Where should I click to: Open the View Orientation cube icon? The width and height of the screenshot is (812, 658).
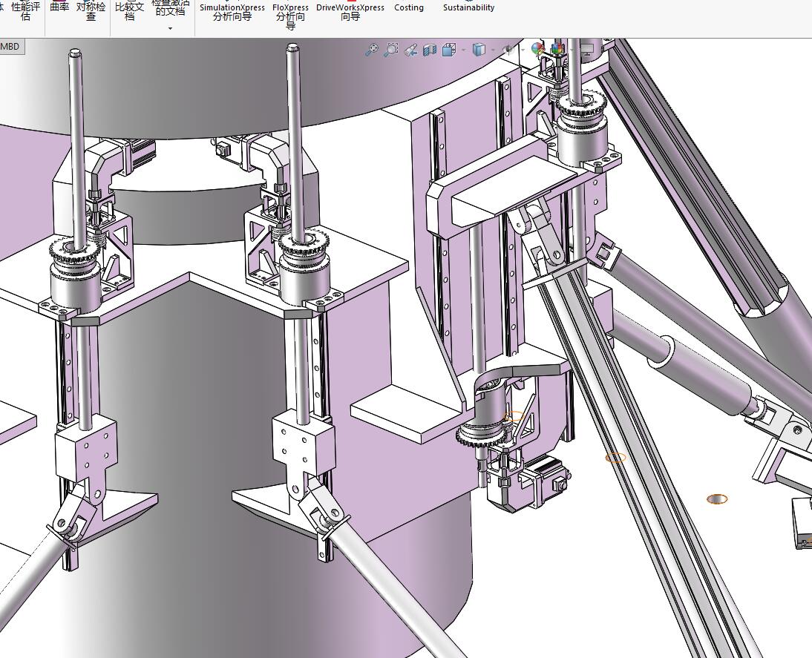[x=449, y=50]
